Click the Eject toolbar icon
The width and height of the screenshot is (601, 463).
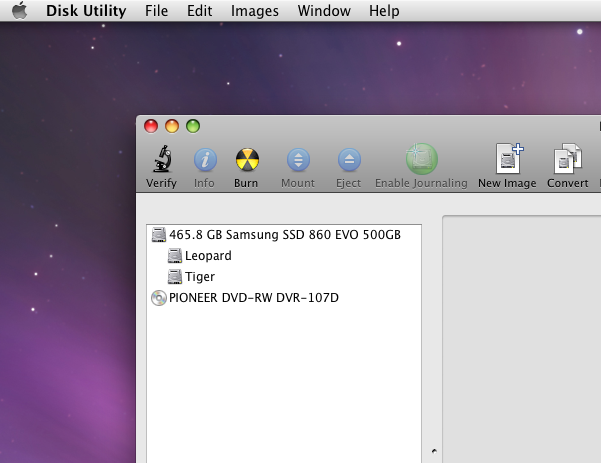click(349, 159)
